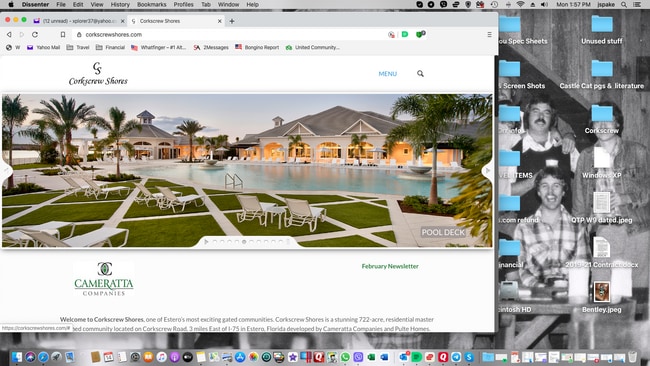Click the website search magnifier icon
650x366 pixels.
(420, 73)
